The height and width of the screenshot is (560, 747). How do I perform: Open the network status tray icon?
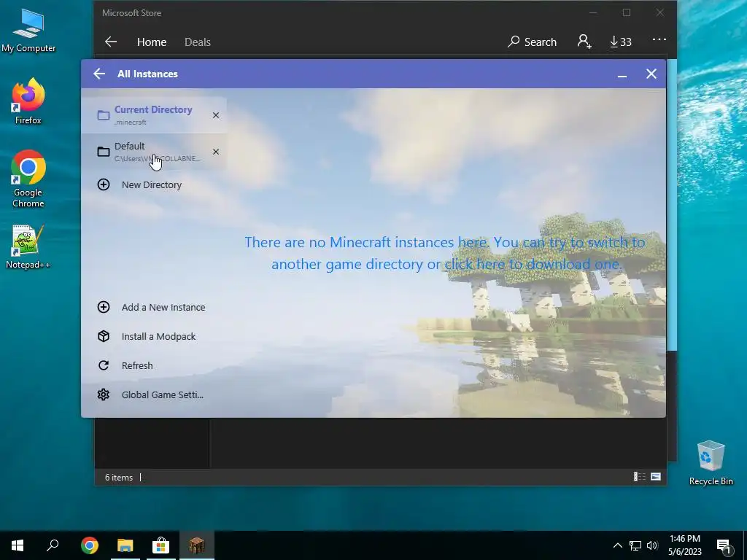tap(635, 545)
